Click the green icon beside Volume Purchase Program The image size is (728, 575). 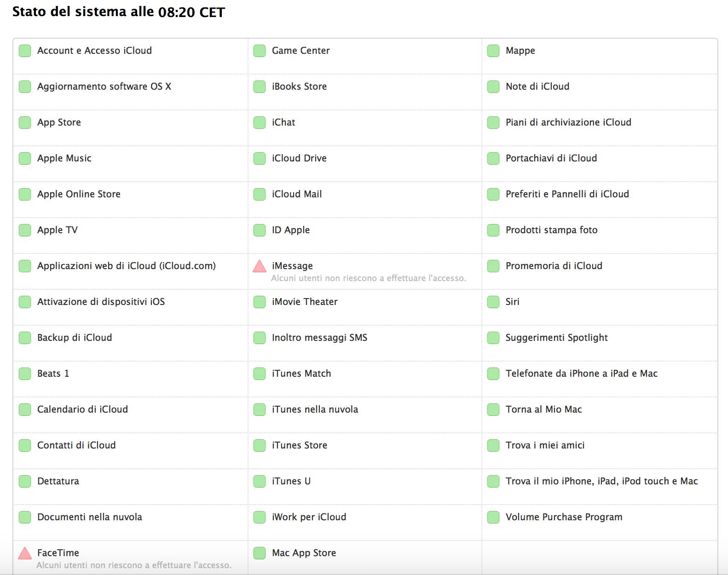coord(493,517)
